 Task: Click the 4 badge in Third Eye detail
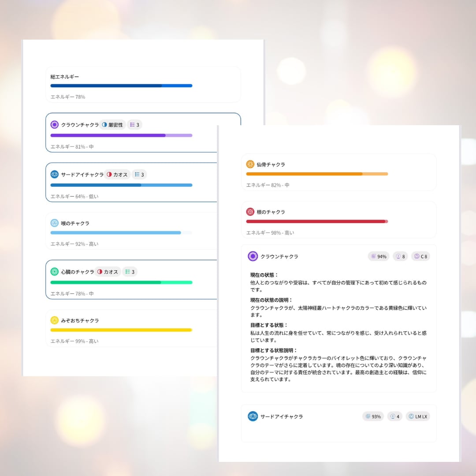click(395, 416)
